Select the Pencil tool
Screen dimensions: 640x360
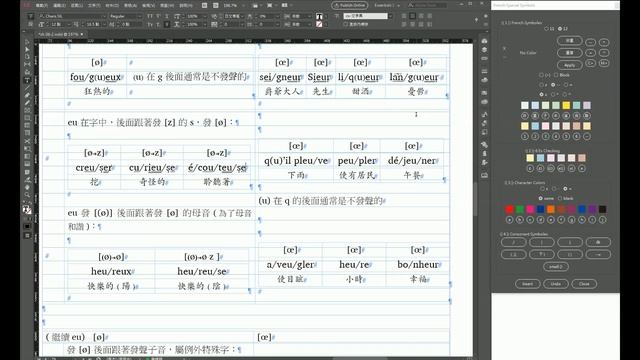click(x=27, y=103)
